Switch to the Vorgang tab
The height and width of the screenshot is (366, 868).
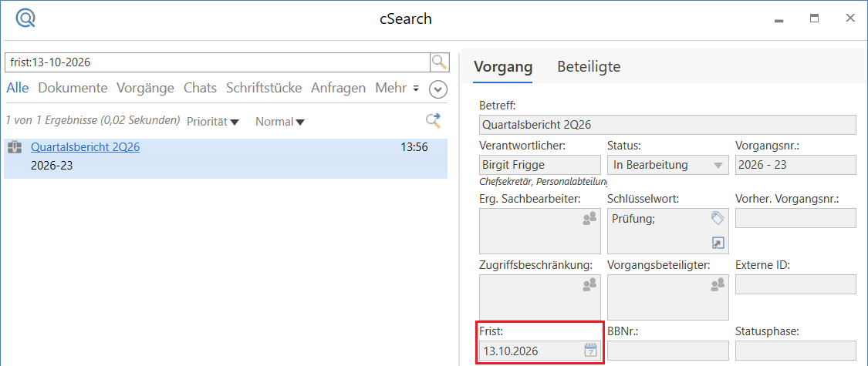click(x=503, y=67)
